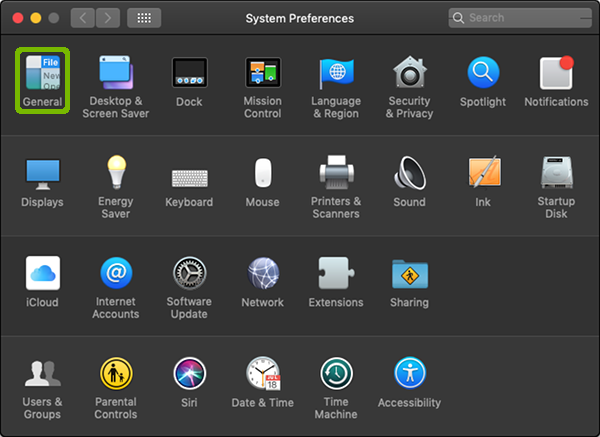
Task: Click into the Search field
Action: [x=520, y=18]
